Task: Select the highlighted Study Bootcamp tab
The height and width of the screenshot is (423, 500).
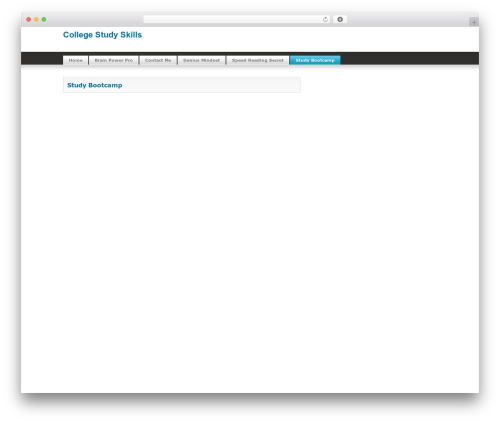Action: 315,60
